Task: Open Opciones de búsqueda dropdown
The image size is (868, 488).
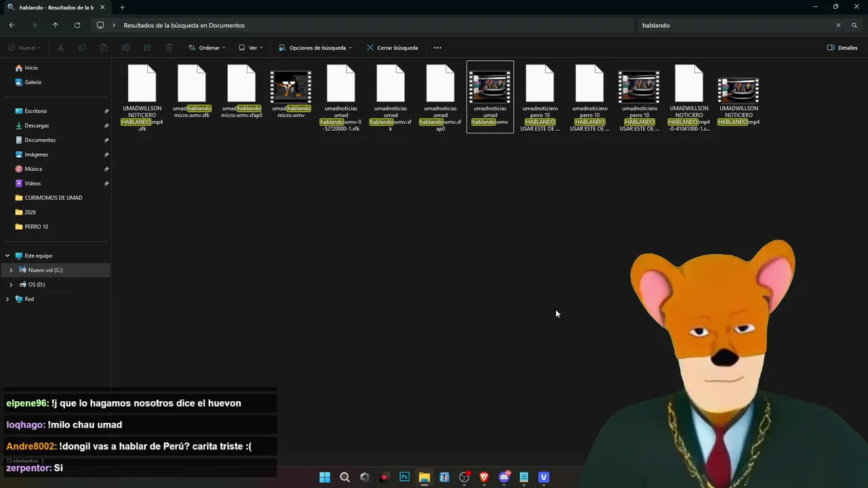Action: 315,47
